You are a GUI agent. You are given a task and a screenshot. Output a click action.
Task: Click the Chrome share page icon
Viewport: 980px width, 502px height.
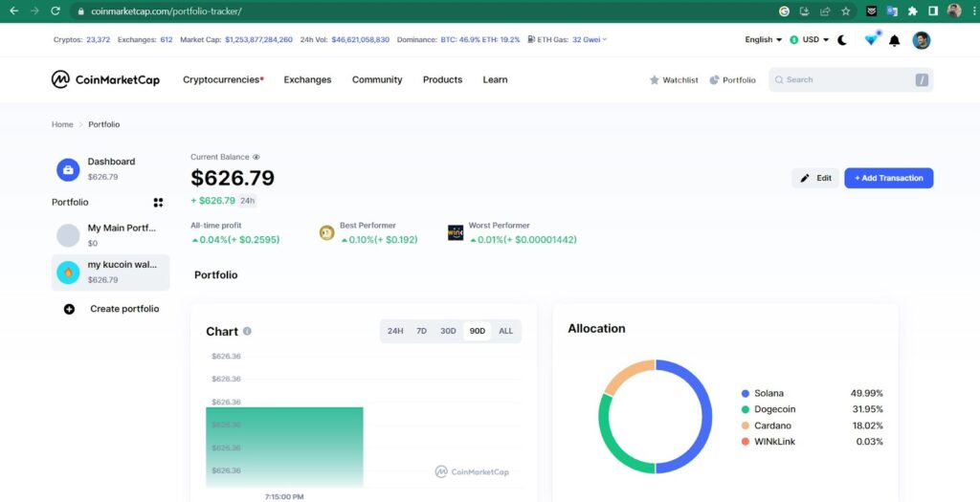coord(825,11)
